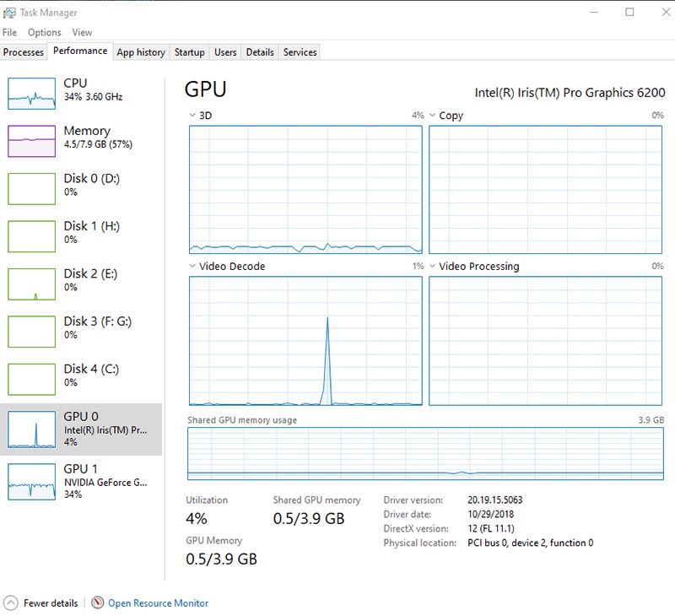This screenshot has width=675, height=616.
Task: Select the Memory usage graph thumbnail
Action: (31, 140)
